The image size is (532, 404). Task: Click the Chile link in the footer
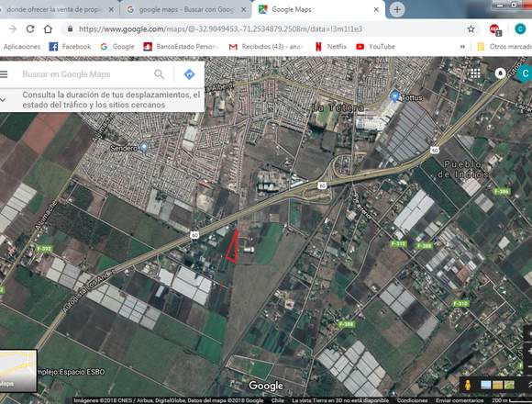(x=278, y=400)
